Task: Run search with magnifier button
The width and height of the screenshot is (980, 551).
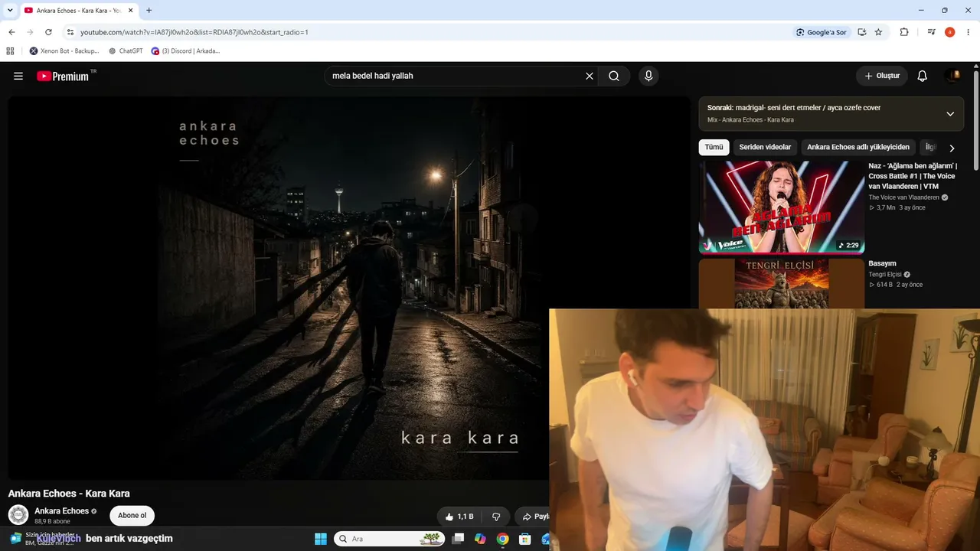Action: pyautogui.click(x=614, y=76)
